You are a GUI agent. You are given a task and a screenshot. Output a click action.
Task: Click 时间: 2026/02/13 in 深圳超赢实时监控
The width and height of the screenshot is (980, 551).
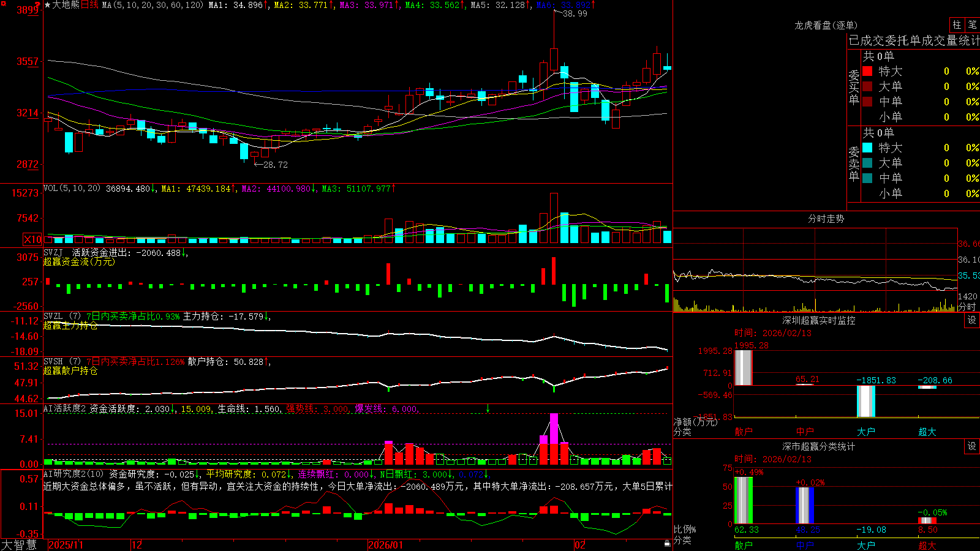(773, 333)
